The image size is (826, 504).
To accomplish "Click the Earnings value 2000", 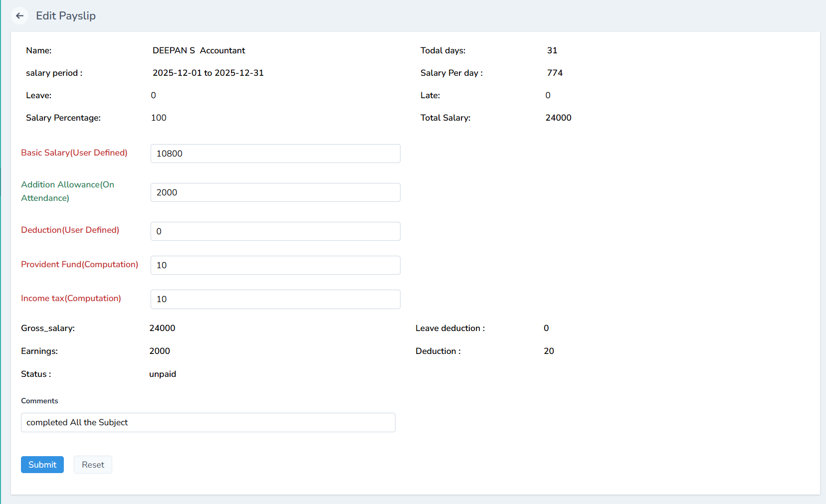I will (160, 351).
